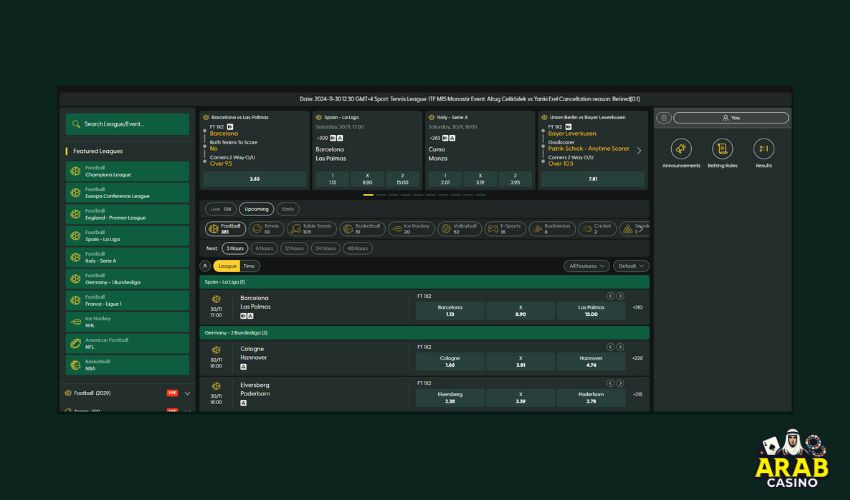850x500 pixels.
Task: Collapse all leagues with up-arrow button
Action: (205, 266)
